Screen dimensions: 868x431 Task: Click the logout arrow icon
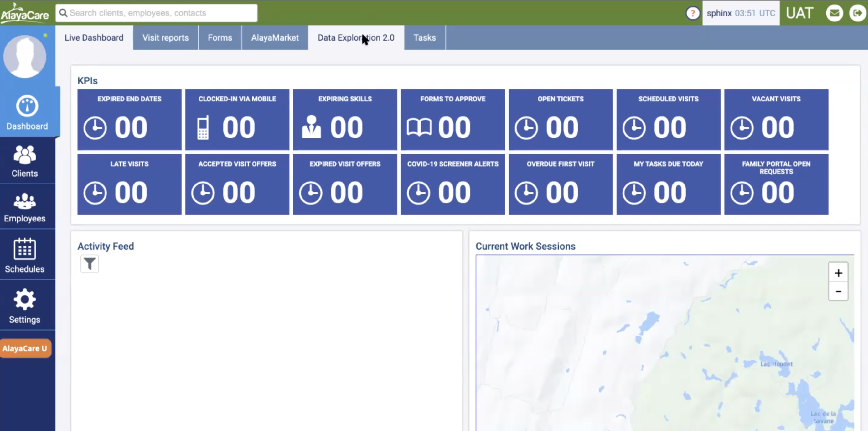(857, 13)
